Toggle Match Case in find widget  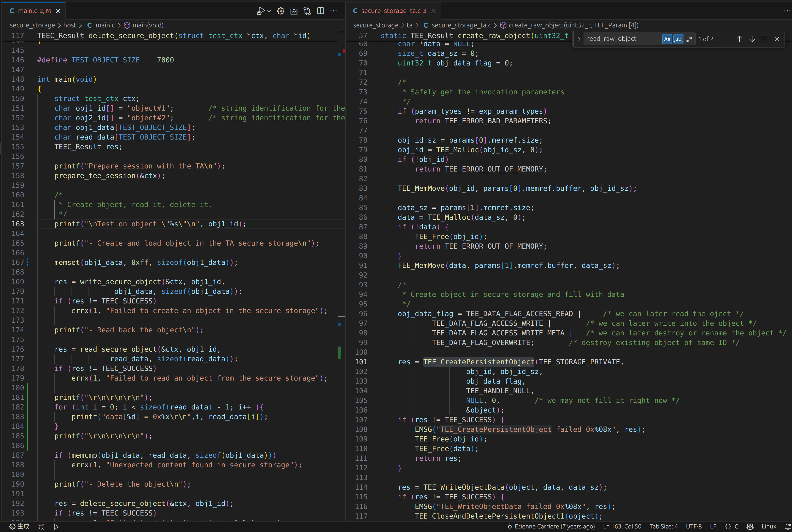667,39
